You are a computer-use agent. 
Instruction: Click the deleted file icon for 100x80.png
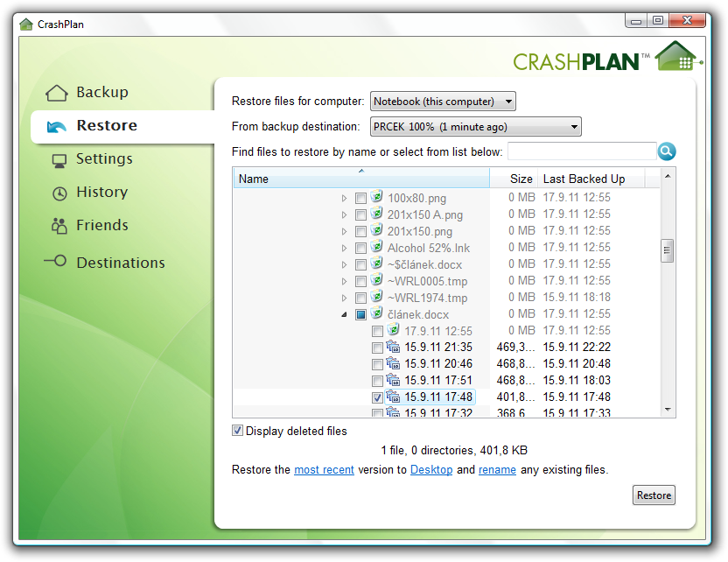click(376, 196)
